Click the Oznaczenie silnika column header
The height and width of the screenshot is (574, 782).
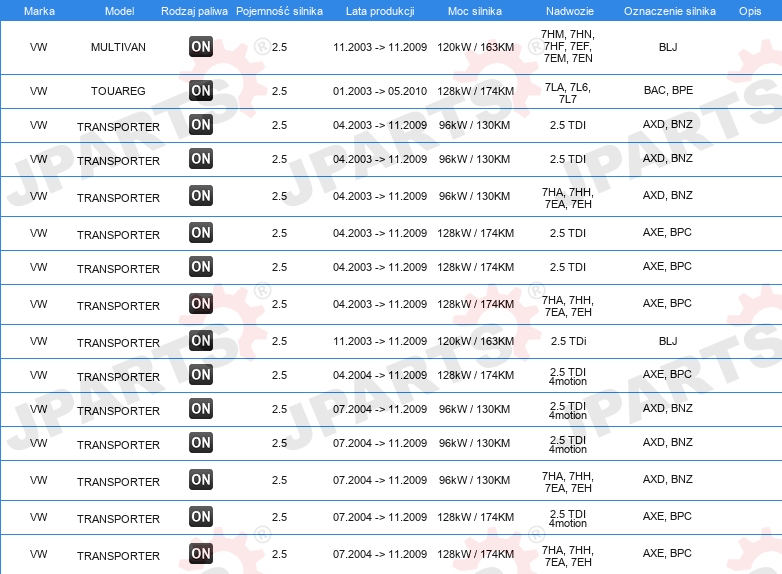pyautogui.click(x=670, y=11)
